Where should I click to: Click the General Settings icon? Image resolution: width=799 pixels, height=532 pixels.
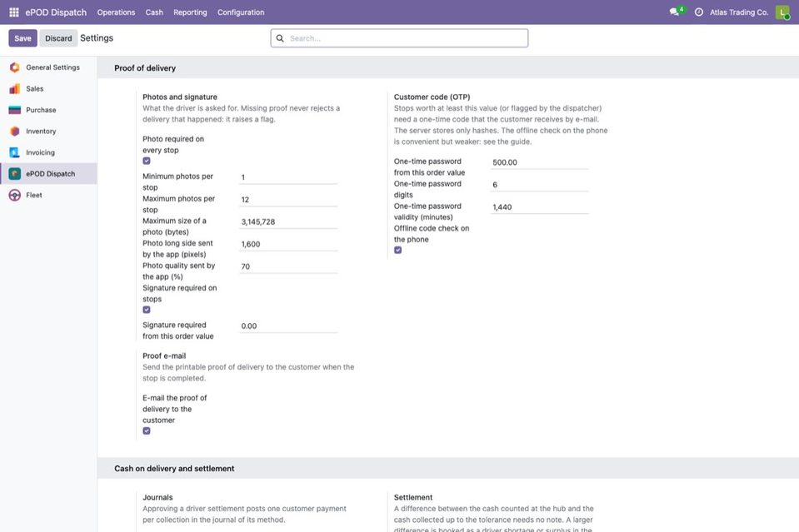click(15, 67)
